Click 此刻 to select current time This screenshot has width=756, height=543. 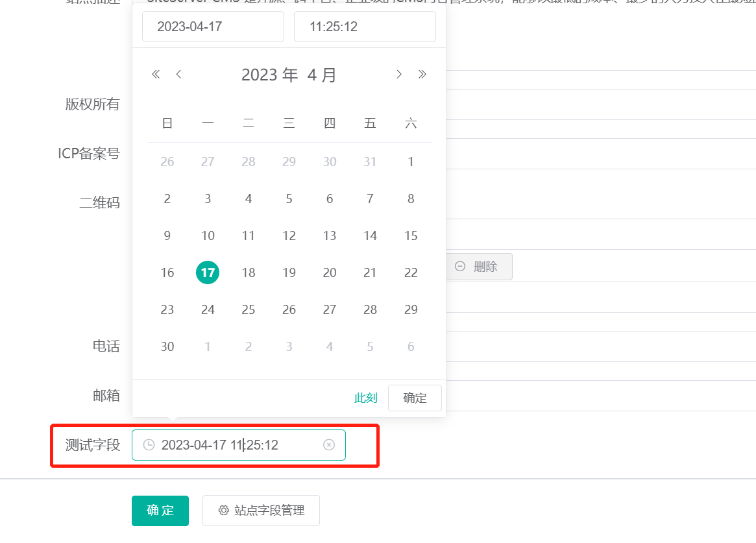click(365, 398)
